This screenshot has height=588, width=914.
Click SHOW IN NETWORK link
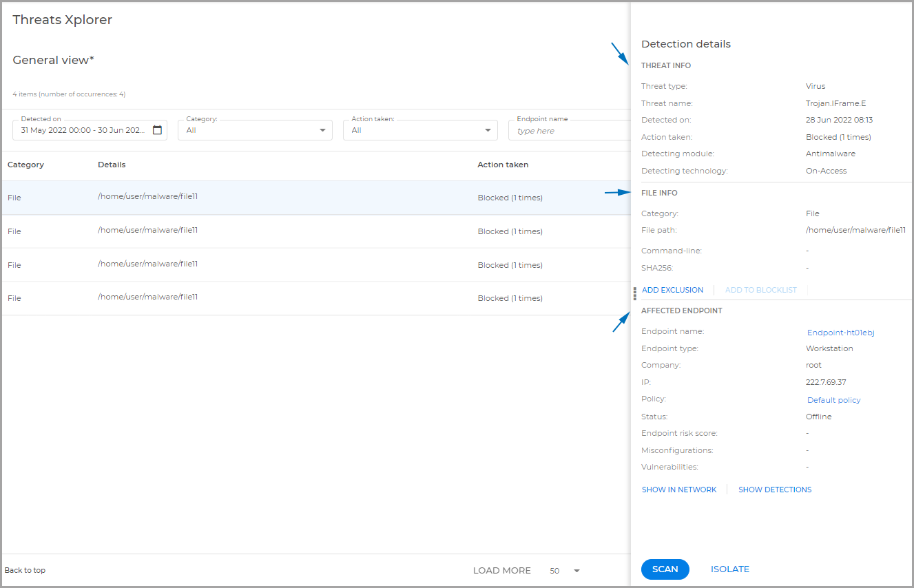[x=679, y=490]
